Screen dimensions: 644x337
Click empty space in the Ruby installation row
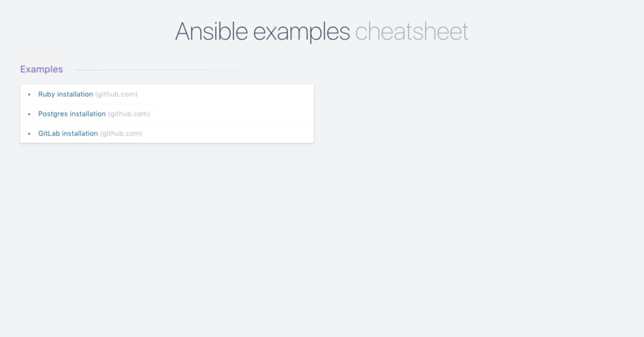(x=229, y=94)
